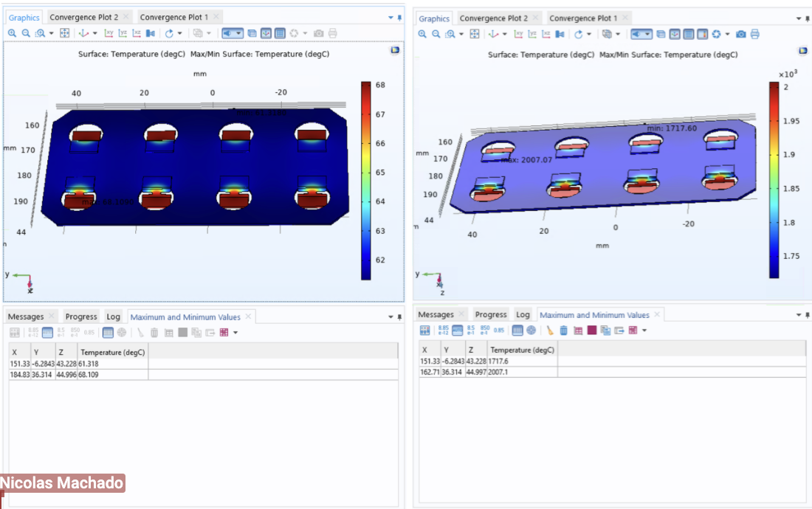Open rotate dropdown arrow in left Graphics toolbar

[179, 33]
